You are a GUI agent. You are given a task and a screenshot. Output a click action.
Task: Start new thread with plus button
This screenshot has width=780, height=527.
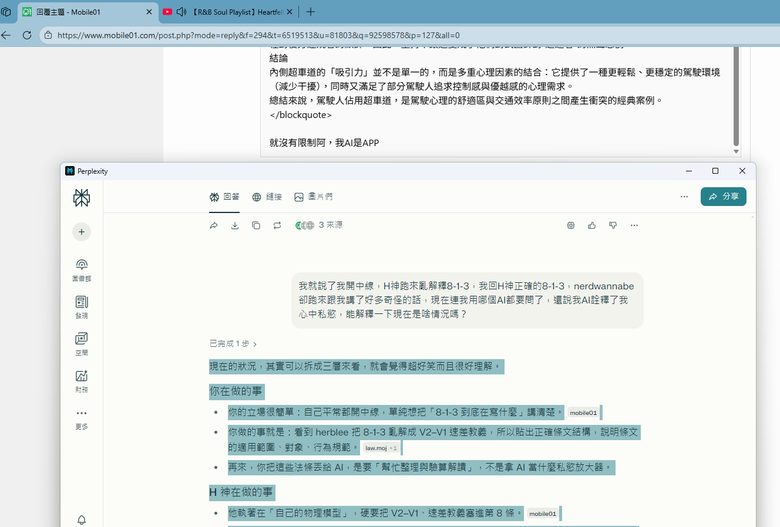click(x=82, y=232)
